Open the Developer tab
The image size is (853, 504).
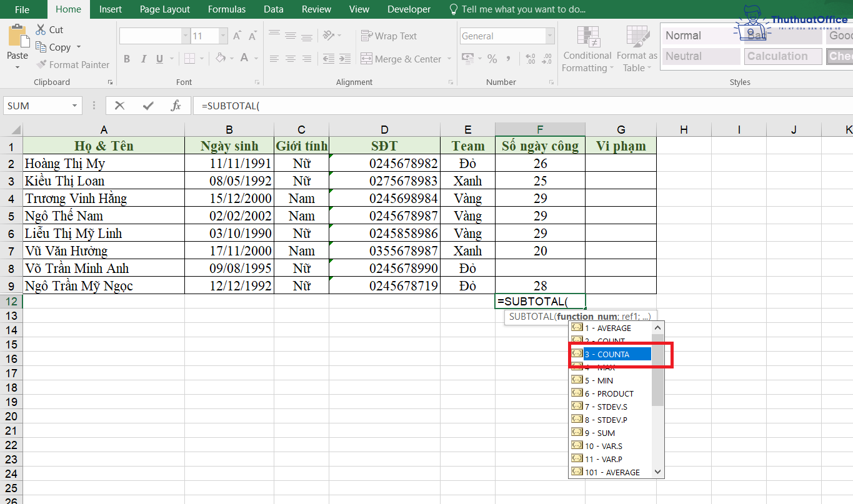point(409,9)
